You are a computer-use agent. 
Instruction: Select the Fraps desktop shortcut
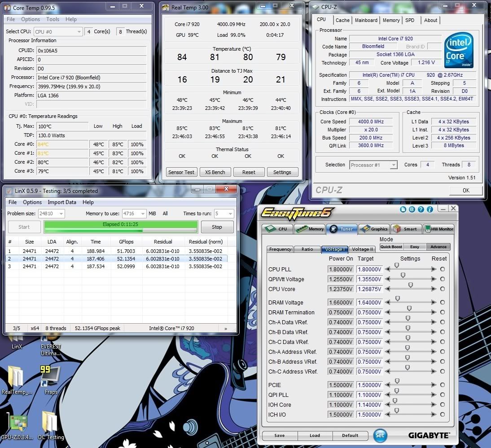pos(51,380)
